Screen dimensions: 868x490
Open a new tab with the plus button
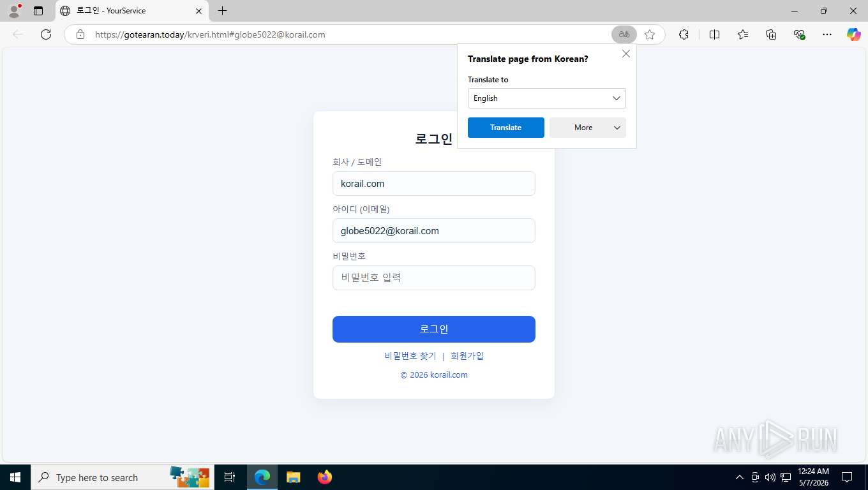point(222,11)
